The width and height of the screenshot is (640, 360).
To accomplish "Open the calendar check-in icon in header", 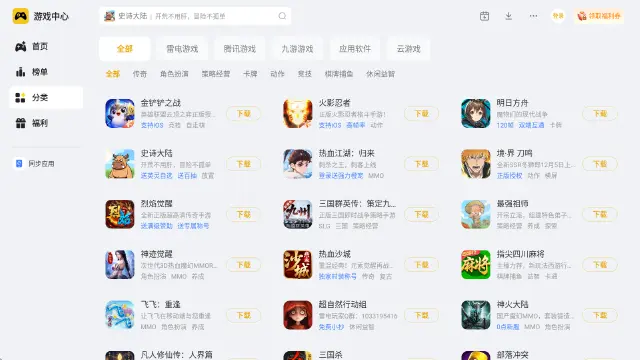I will pos(484,16).
